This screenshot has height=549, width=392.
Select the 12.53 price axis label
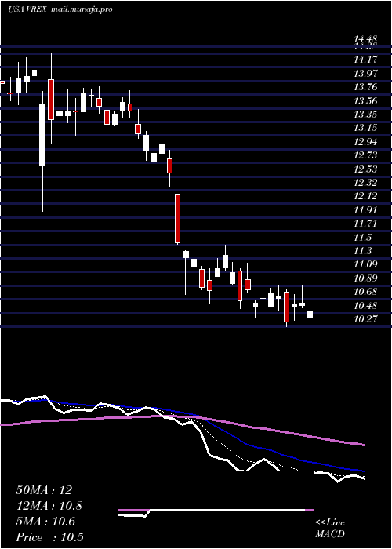coord(366,169)
